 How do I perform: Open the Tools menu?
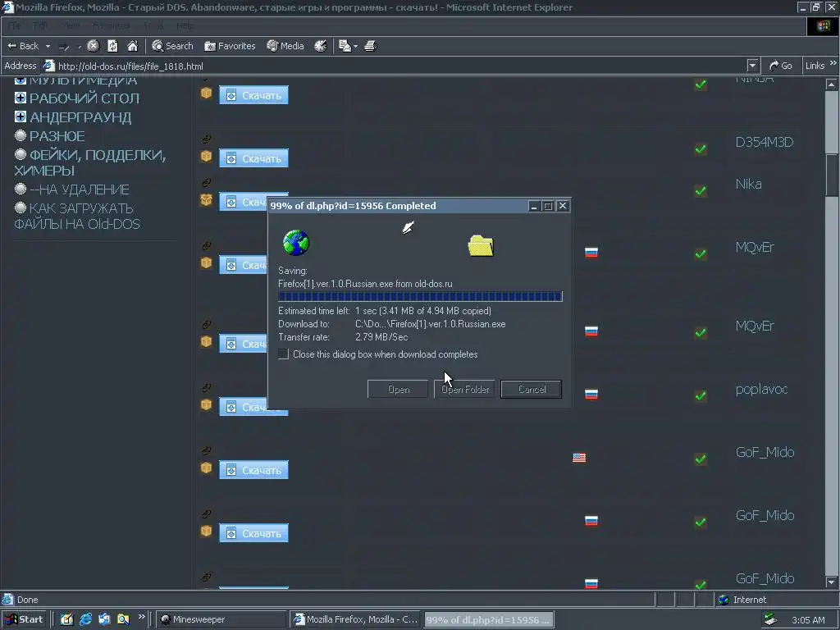point(153,25)
